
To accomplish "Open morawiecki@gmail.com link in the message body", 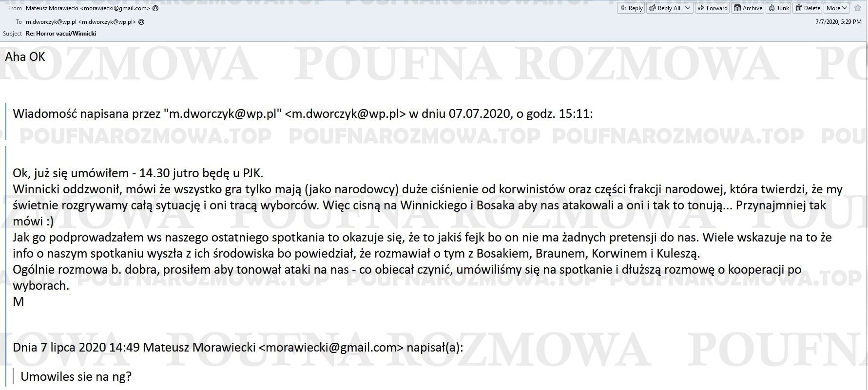I will (x=331, y=348).
